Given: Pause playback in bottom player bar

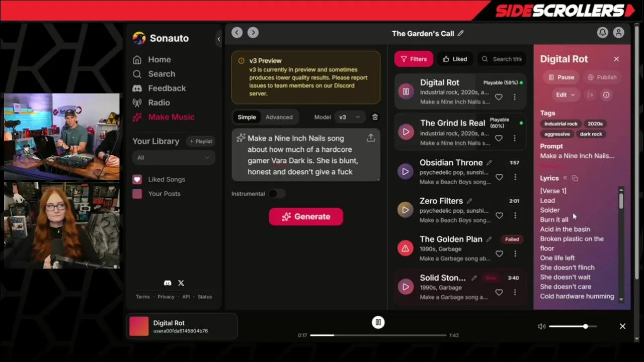Looking at the screenshot, I should tap(378, 323).
